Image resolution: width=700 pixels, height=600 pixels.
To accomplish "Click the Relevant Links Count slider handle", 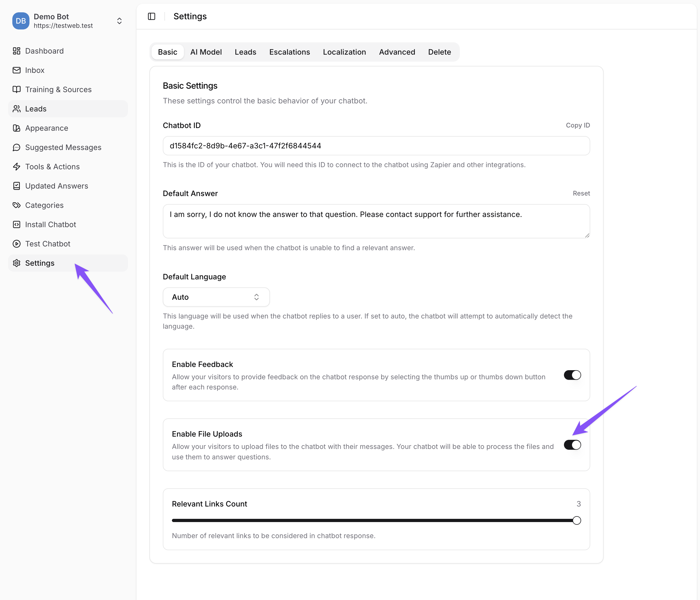I will [x=576, y=520].
